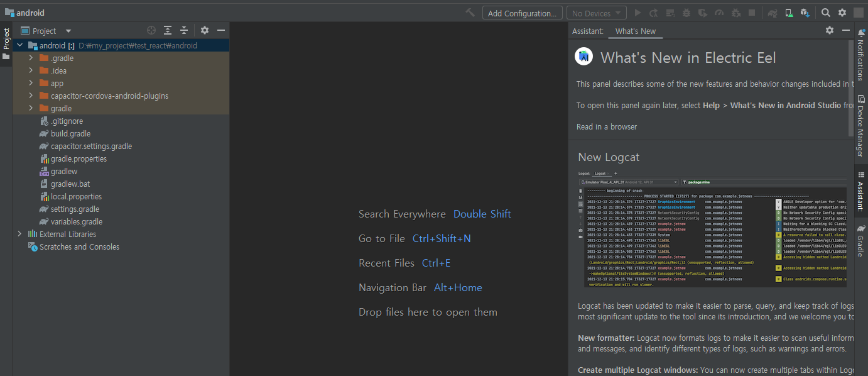Open SDK Manager from the top toolbar

coord(805,13)
